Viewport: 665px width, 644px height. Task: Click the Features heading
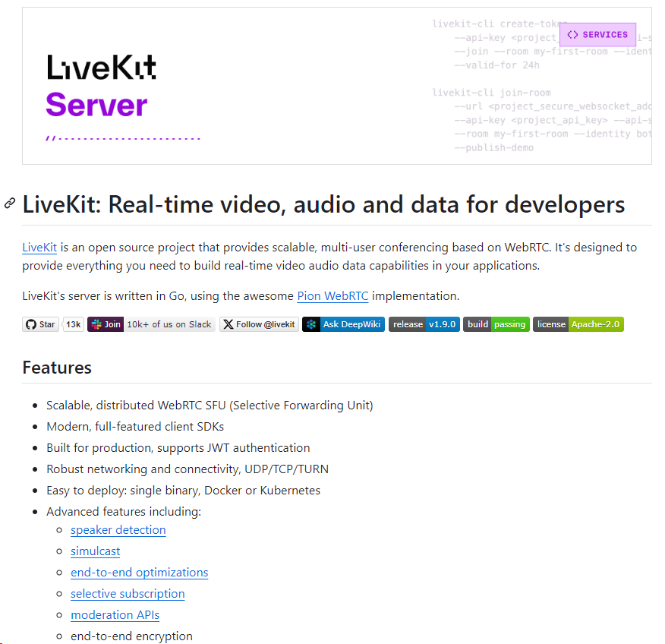(x=57, y=368)
